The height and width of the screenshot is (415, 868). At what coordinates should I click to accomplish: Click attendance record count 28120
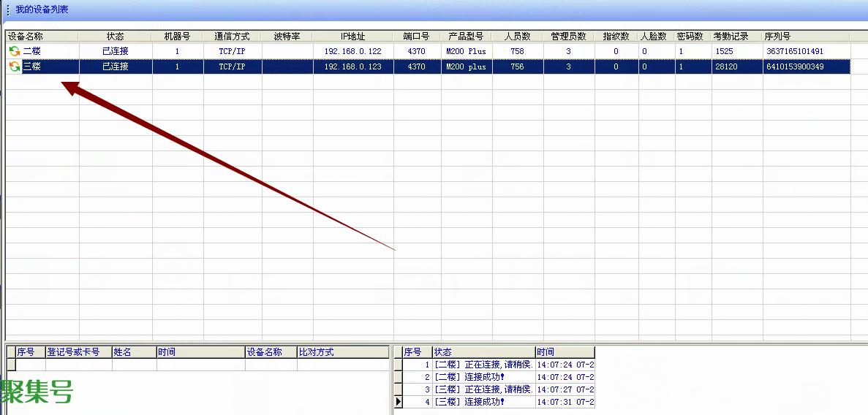pyautogui.click(x=726, y=66)
